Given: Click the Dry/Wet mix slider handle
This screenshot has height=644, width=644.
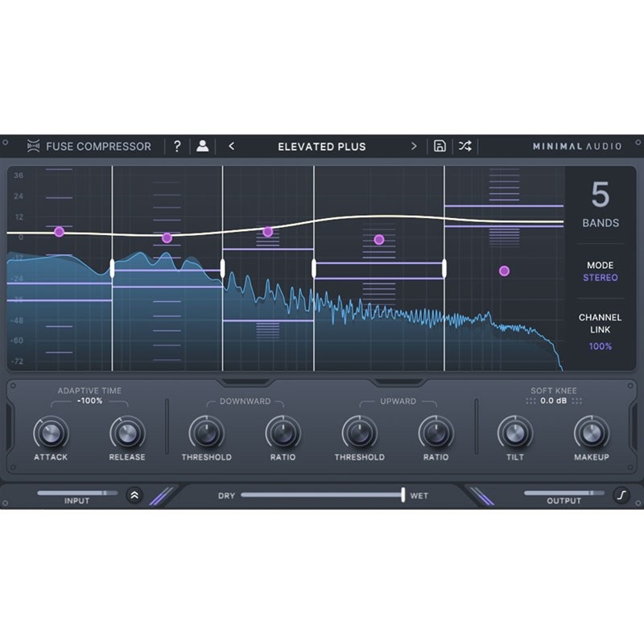Looking at the screenshot, I should tap(403, 495).
